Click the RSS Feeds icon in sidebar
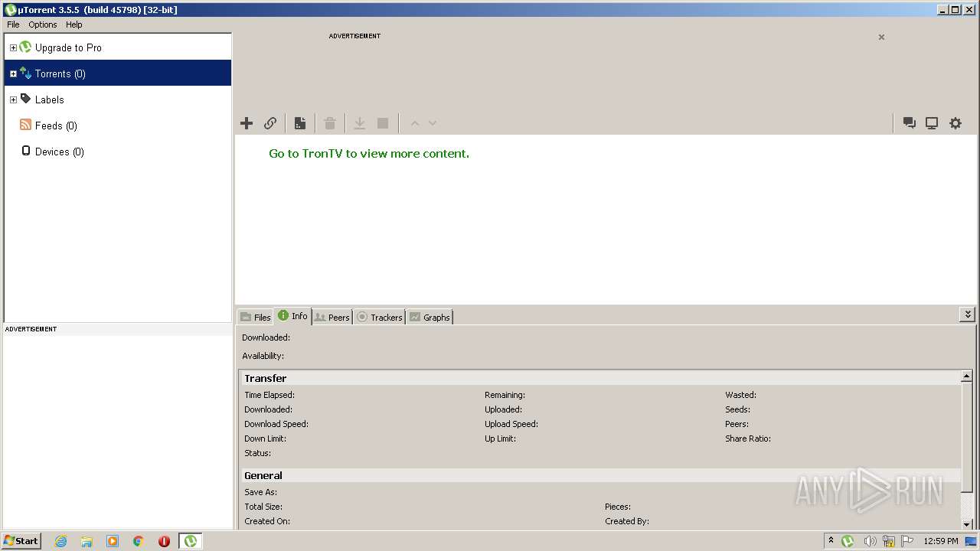This screenshot has width=980, height=551. pos(25,125)
